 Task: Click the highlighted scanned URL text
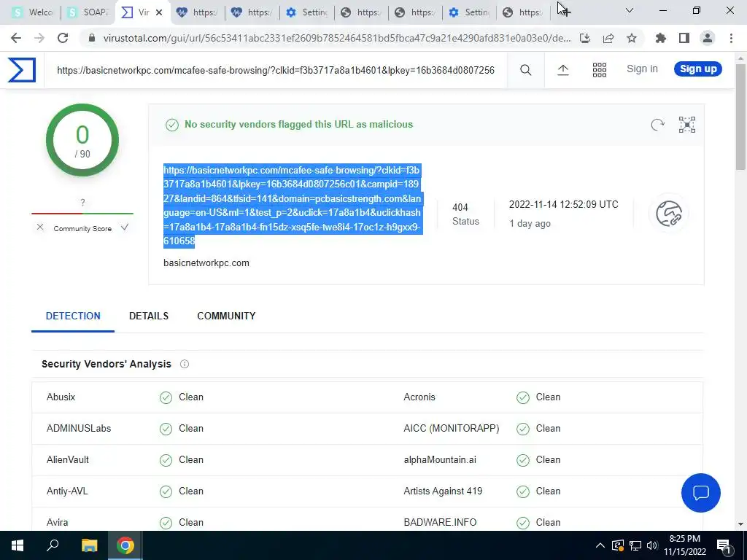coord(292,205)
